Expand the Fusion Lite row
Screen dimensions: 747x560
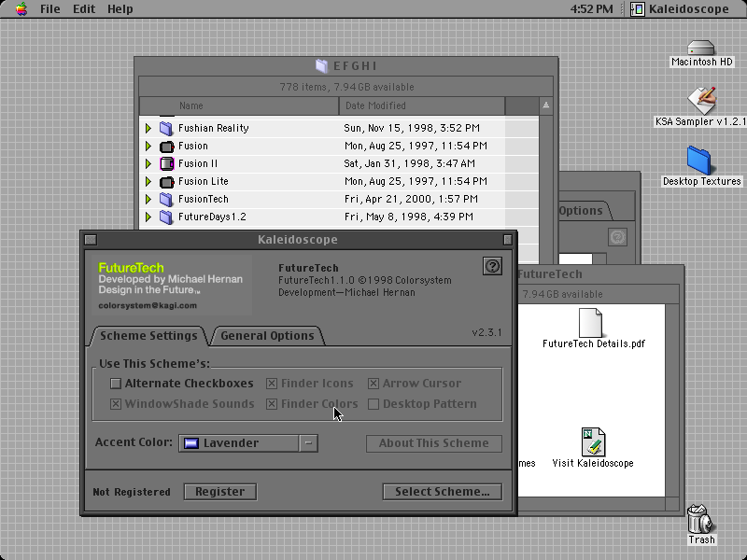pyautogui.click(x=148, y=181)
